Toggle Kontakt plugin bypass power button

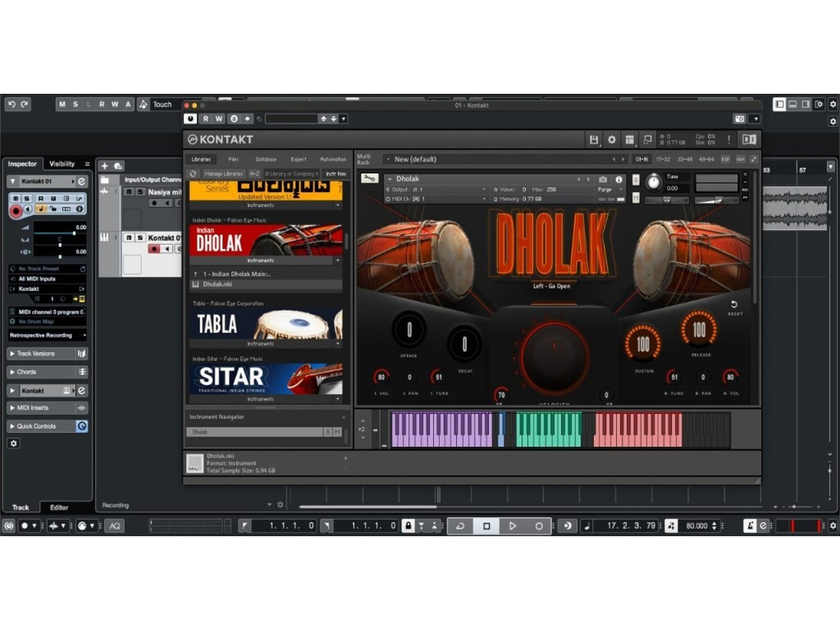[190, 119]
